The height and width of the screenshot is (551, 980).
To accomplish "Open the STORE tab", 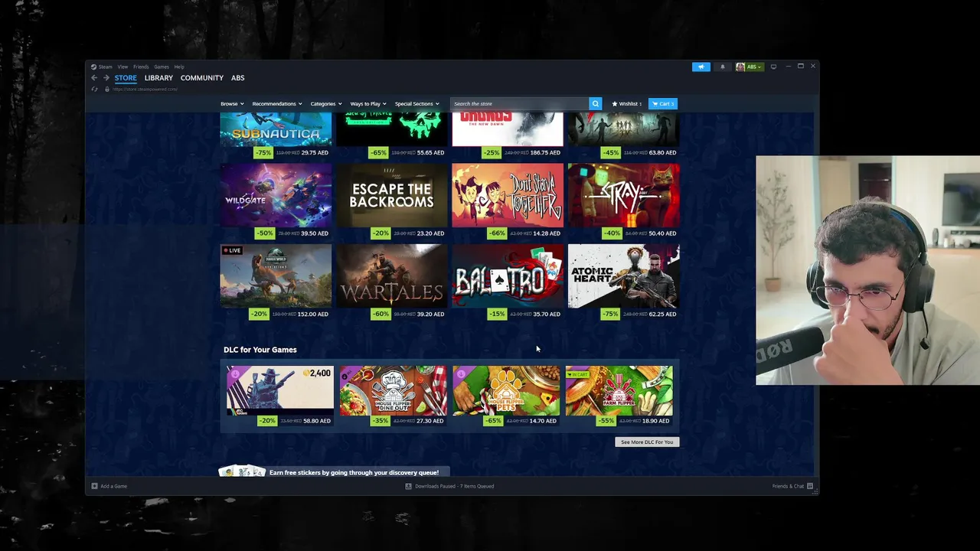I will pyautogui.click(x=126, y=78).
